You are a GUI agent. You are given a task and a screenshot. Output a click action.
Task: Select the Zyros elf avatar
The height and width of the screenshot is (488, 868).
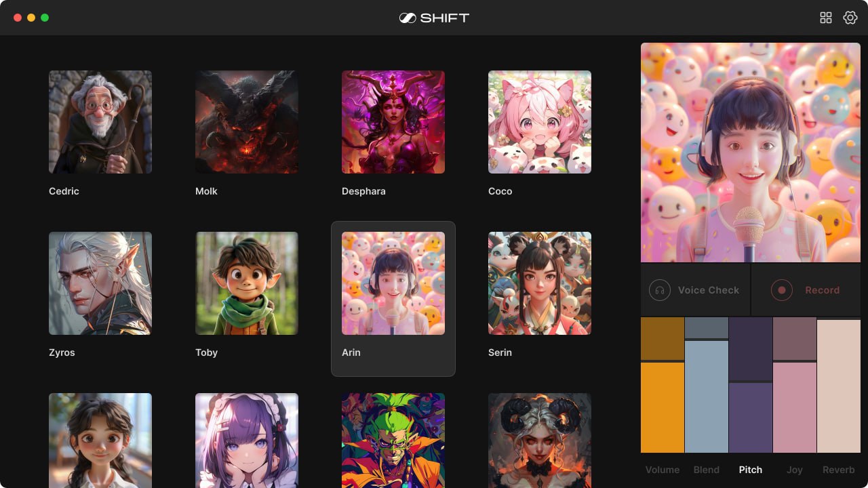[x=100, y=283]
